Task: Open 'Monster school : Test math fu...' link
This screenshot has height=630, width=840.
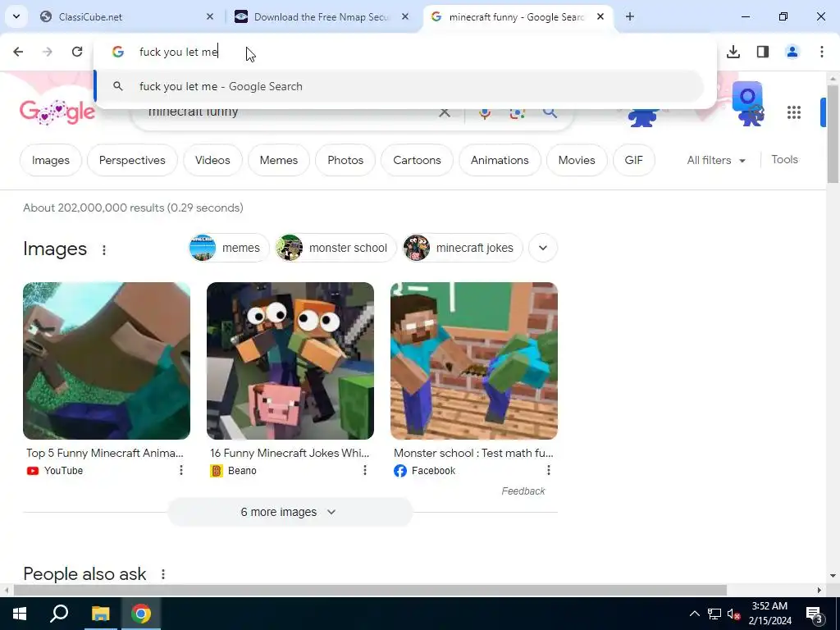Action: tap(473, 453)
